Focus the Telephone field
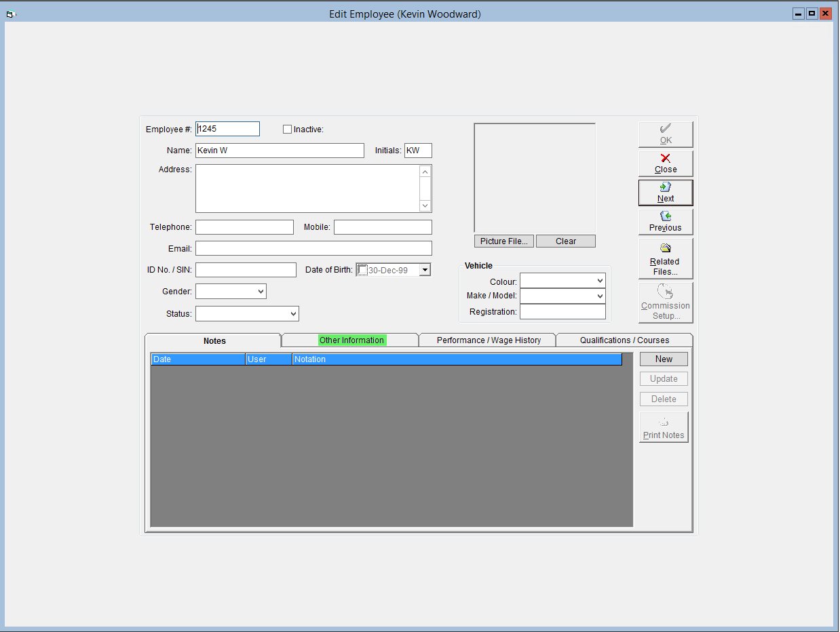 pyautogui.click(x=244, y=227)
